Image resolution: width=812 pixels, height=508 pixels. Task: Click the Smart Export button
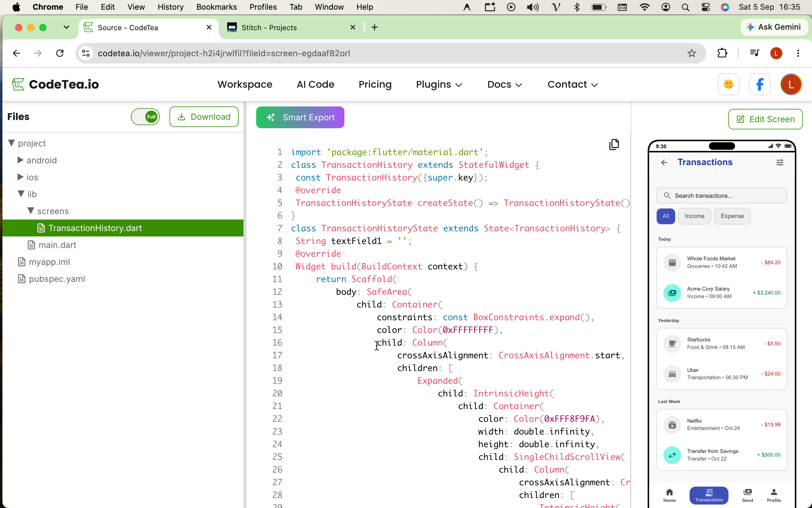point(300,117)
